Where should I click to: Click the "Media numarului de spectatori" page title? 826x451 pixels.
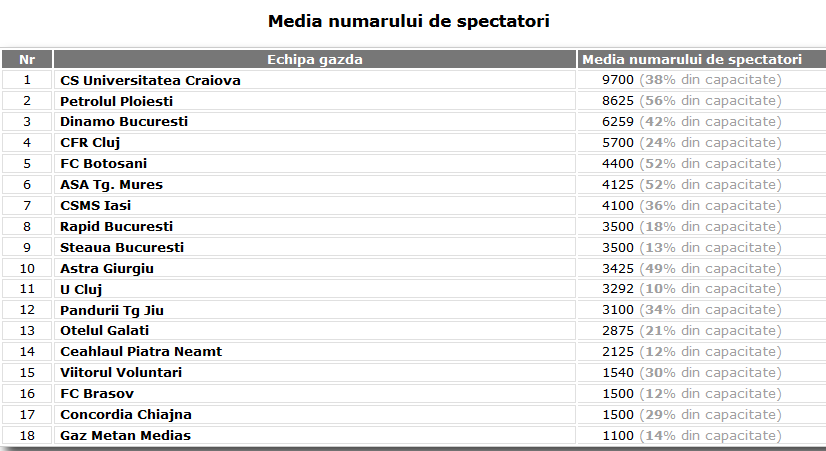pos(409,20)
